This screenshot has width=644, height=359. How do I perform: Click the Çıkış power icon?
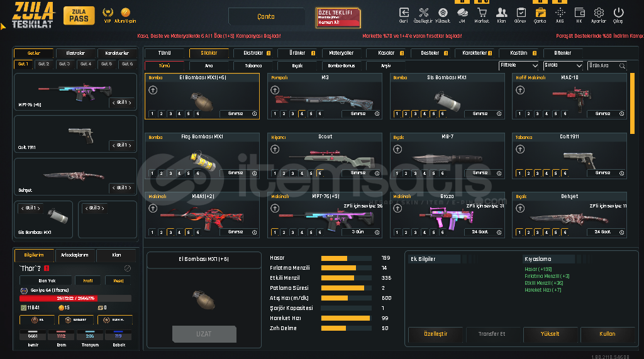coord(618,13)
